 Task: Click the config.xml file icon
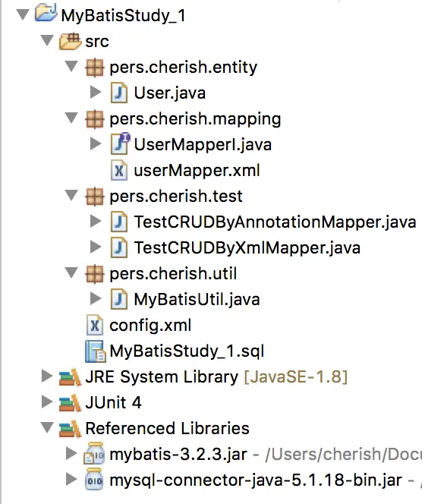[95, 326]
